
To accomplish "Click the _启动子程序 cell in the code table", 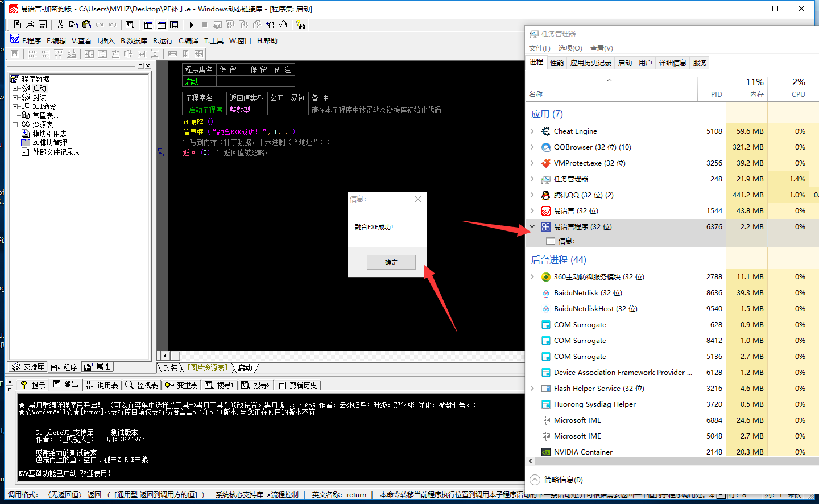I will pyautogui.click(x=205, y=110).
